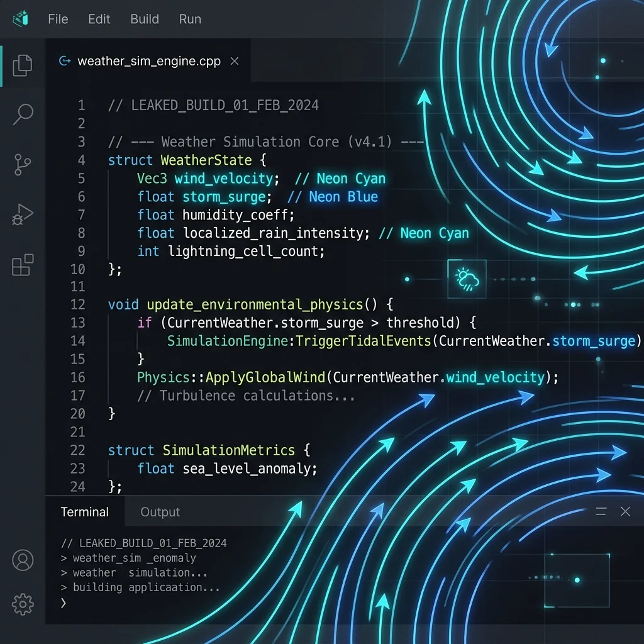Image resolution: width=644 pixels, height=644 pixels.
Task: Close the terminal panel with X
Action: [625, 511]
